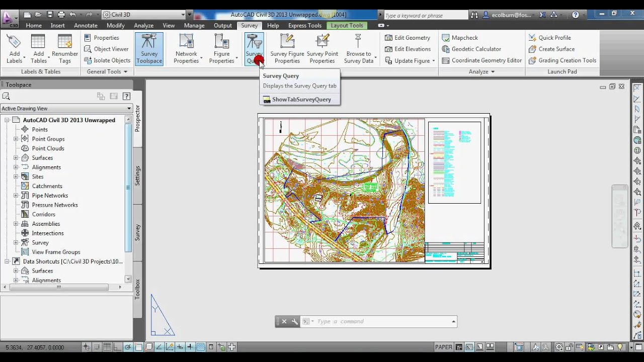The image size is (644, 362).
Task: Open the Settings toolspace tab
Action: point(137,175)
